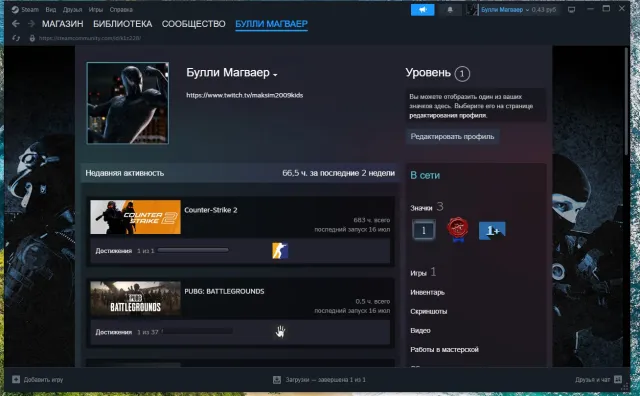The width and height of the screenshot is (640, 396).
Task: Click the steamcommunity URL address
Action: coord(90,38)
